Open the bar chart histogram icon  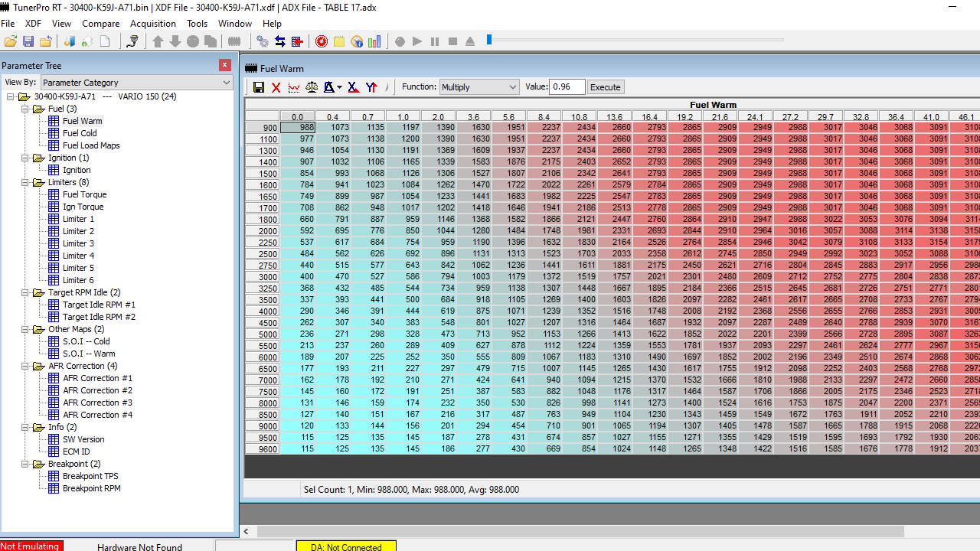(374, 41)
